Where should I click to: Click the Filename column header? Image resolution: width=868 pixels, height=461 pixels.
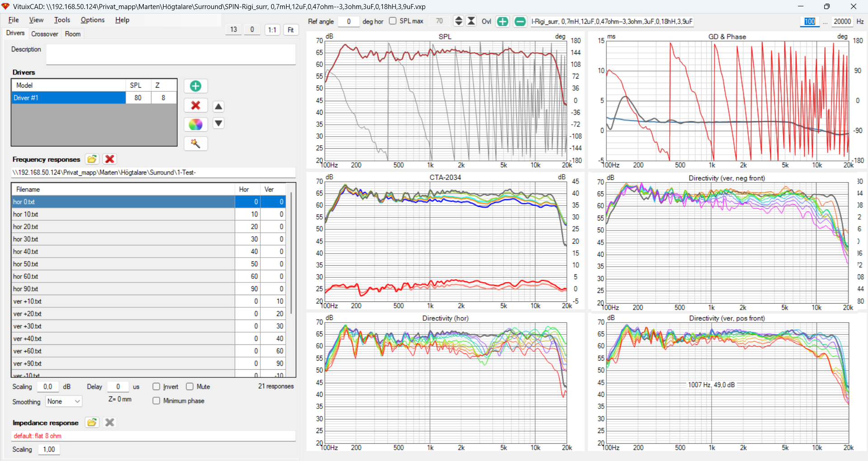[123, 189]
